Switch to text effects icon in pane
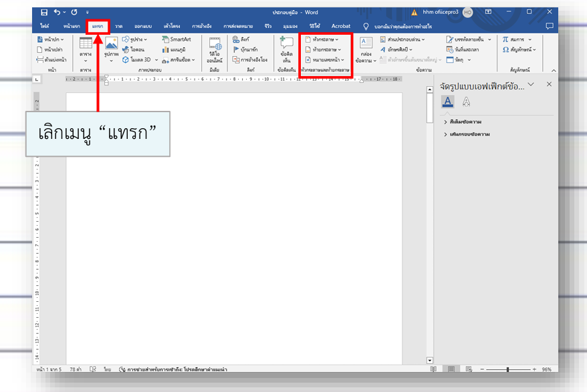This screenshot has height=392, width=587. coord(466,101)
